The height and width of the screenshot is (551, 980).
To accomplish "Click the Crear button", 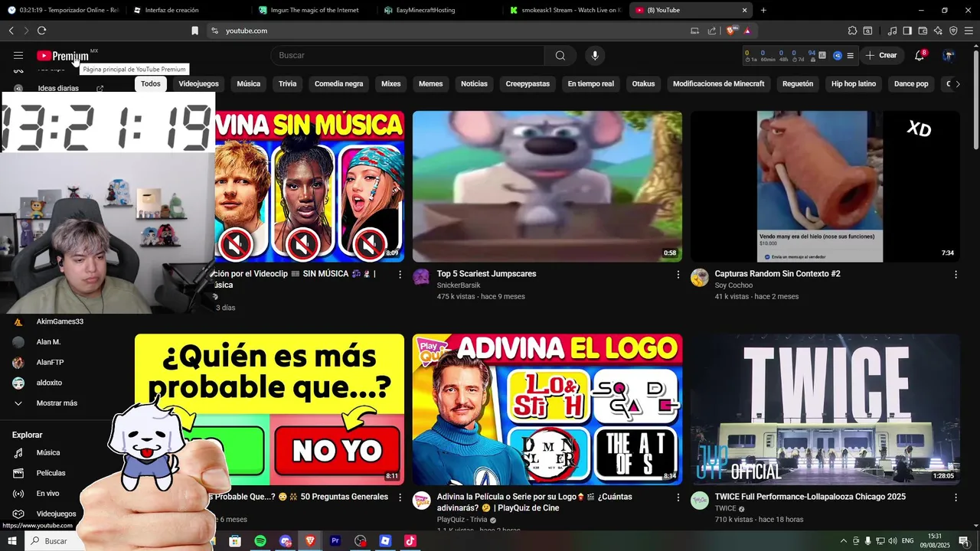I will [881, 55].
